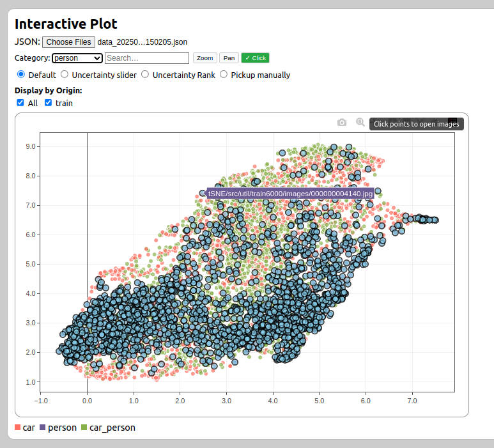Click the image path hover label
Viewport: 494px width, 448px height.
[x=290, y=193]
